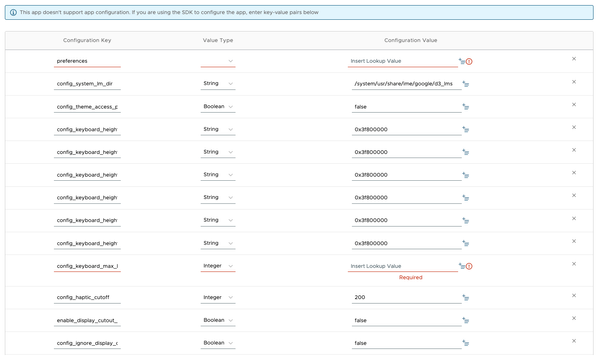Screen dimensions: 600x363
Task: Open empty Value Type dropdown for preferences
Action: [218, 61]
